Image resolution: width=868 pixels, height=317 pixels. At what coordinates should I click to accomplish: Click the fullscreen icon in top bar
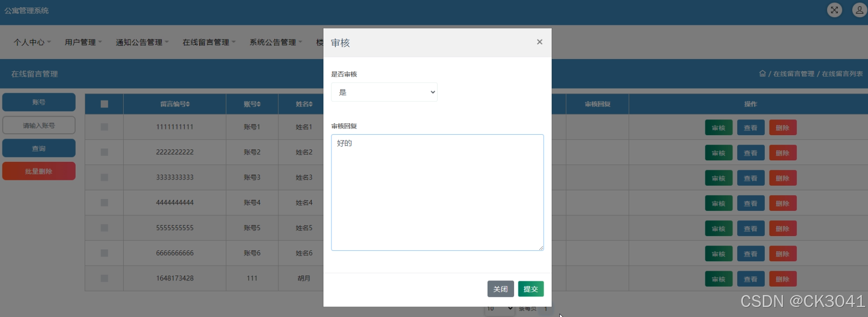click(834, 10)
